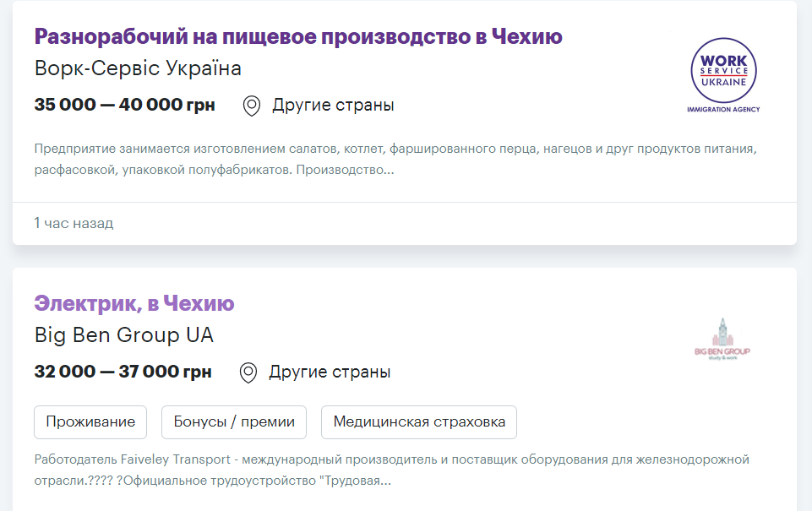
Task: Click the 1 час назад timestamp
Action: pyautogui.click(x=74, y=224)
